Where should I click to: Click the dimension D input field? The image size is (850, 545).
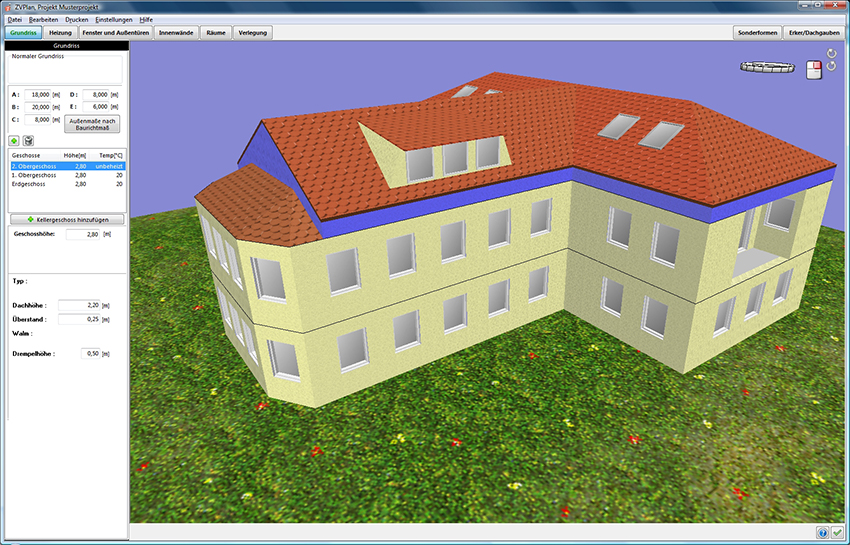point(96,94)
